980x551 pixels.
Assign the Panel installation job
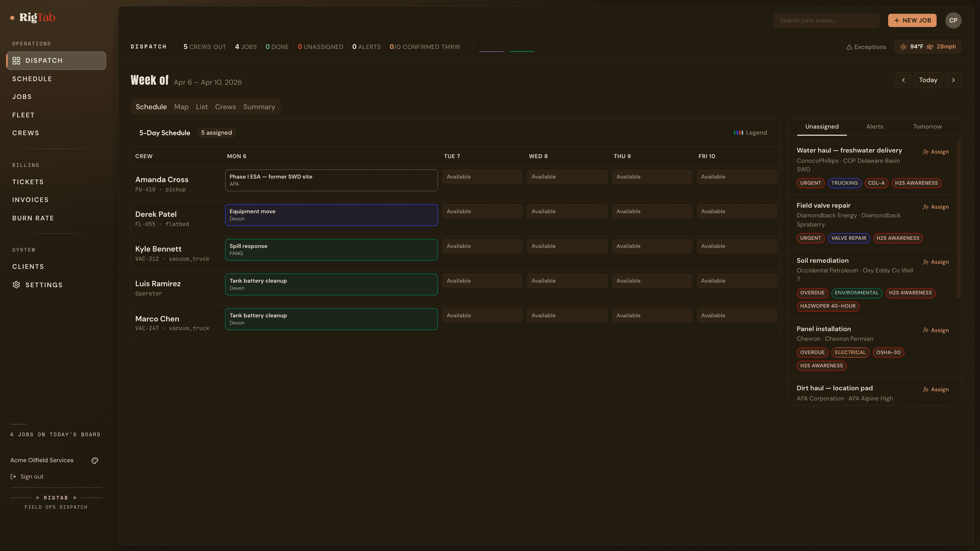tap(936, 330)
